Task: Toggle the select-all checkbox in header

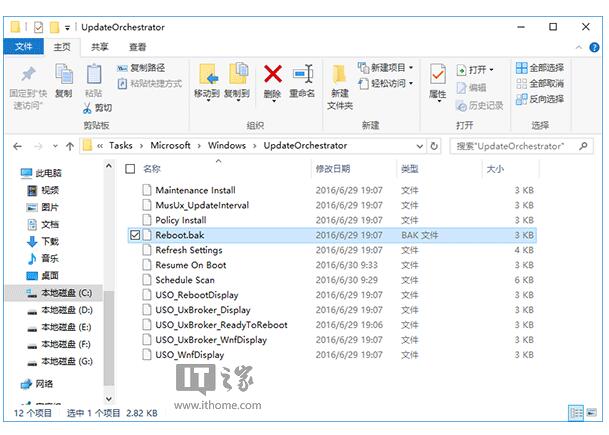Action: pyautogui.click(x=131, y=169)
